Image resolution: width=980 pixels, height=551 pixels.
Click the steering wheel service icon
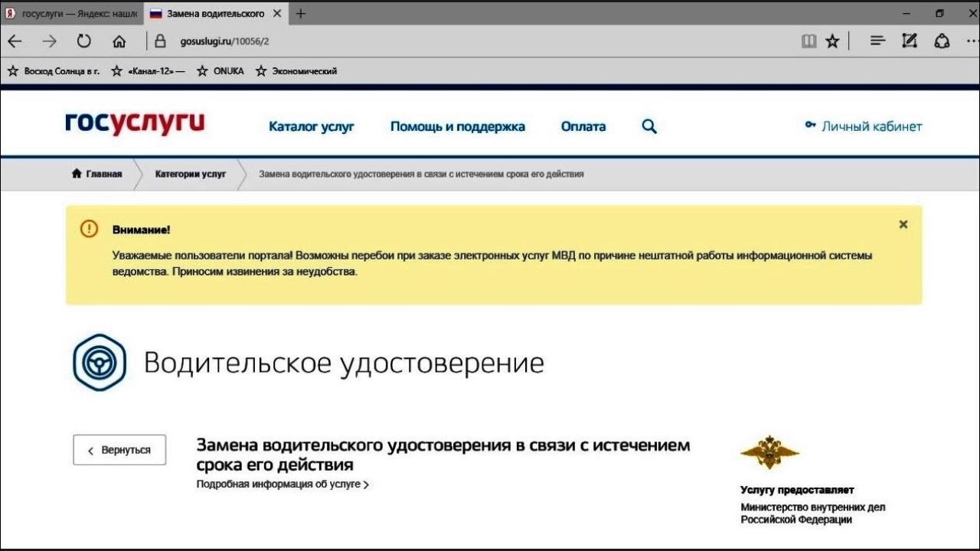point(100,363)
